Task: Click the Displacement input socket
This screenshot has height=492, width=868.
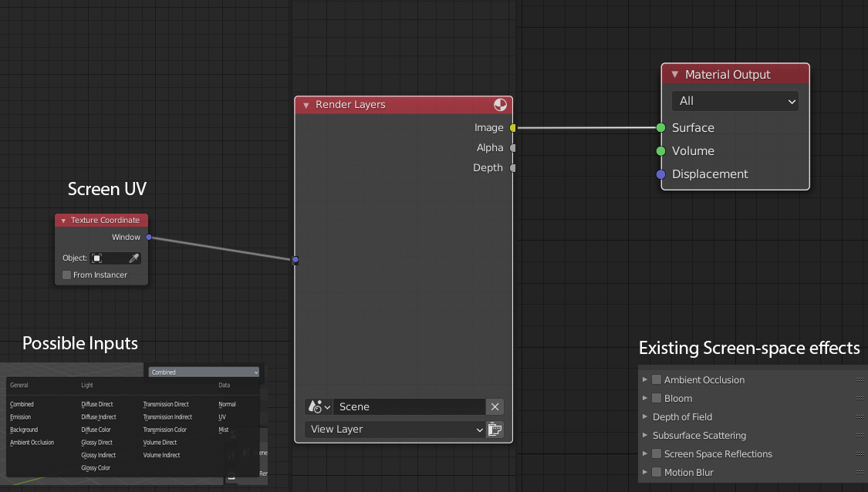Action: (x=660, y=174)
